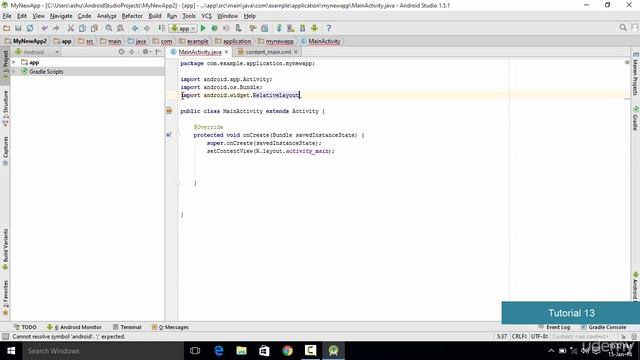Open the TODO tool window
This screenshot has width=640, height=360.
pyautogui.click(x=25, y=327)
